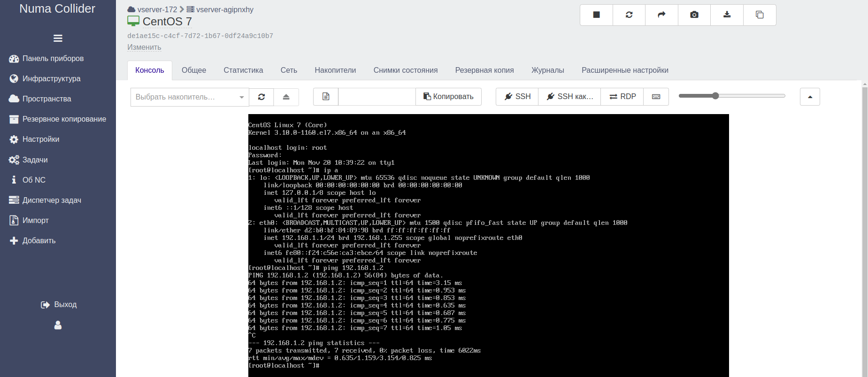Open the Выбрать накопитель dropdown

pyautogui.click(x=190, y=97)
